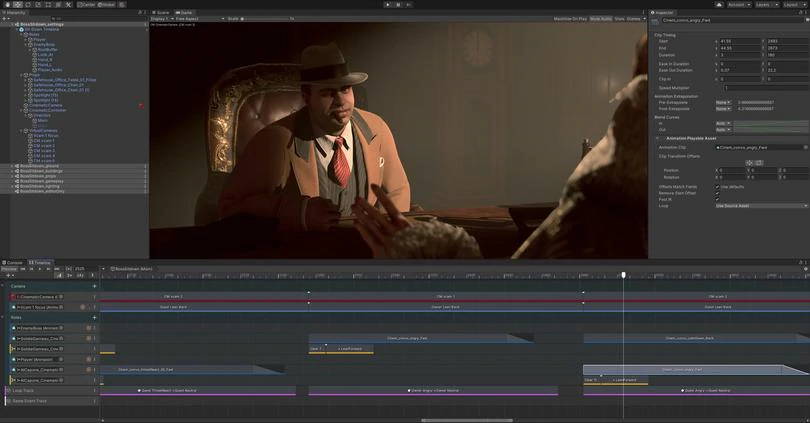Open cloud services icon
Image resolution: width=810 pixels, height=423 pixels.
tap(719, 5)
